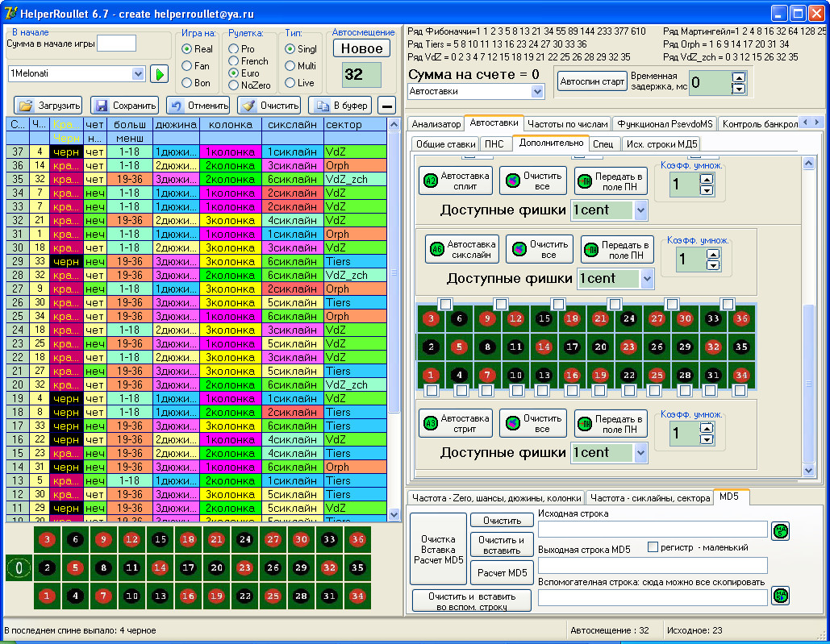Click the MD5 icon beside Исходная строка field
Image resolution: width=830 pixels, height=644 pixels.
click(x=780, y=530)
